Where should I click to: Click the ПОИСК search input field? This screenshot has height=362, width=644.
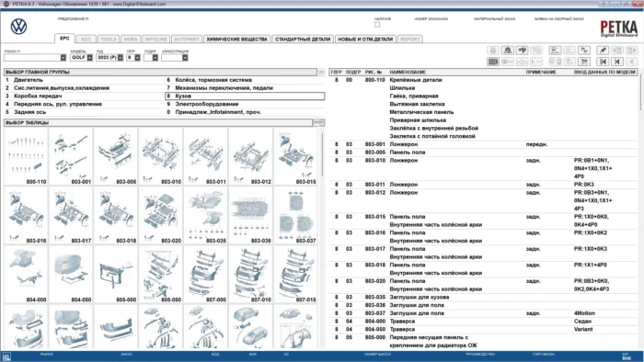pos(32,58)
